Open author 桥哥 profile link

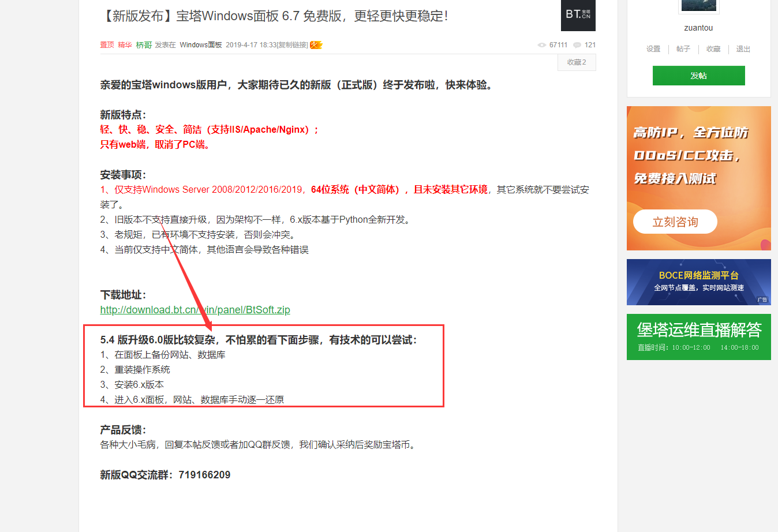(x=144, y=45)
